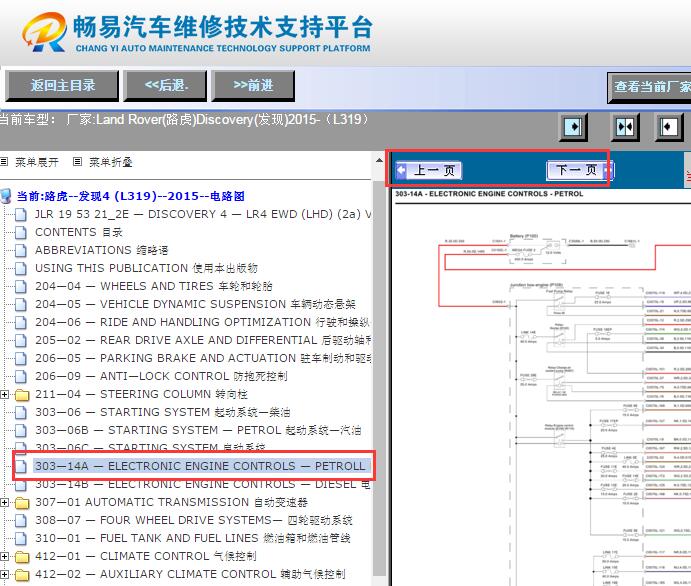Click the document icon beside 303-14A PETROL
The image size is (691, 586).
point(21,466)
